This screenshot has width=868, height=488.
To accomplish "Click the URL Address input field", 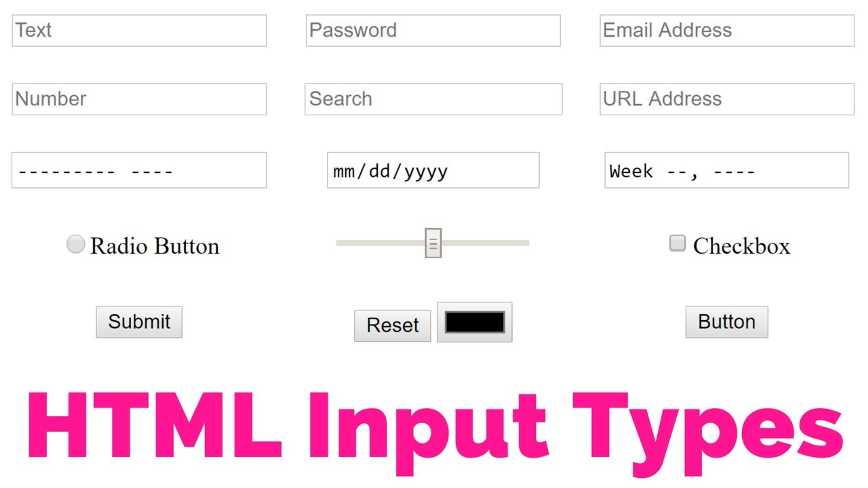I will tap(727, 98).
